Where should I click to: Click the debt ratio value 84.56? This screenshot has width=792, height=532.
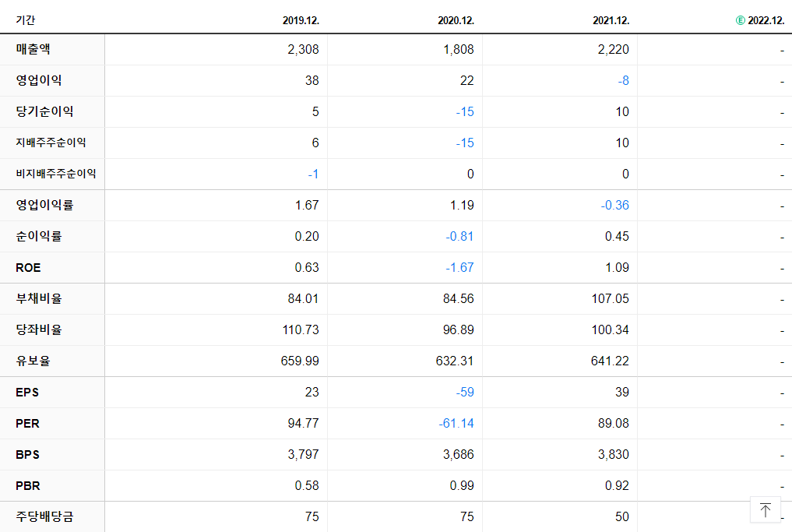[x=458, y=299]
